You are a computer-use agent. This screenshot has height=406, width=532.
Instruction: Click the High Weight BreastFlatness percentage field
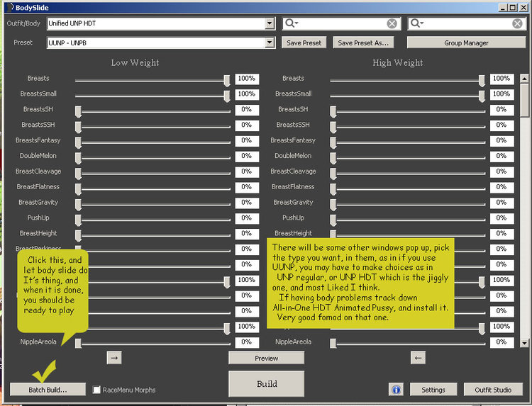[501, 187]
